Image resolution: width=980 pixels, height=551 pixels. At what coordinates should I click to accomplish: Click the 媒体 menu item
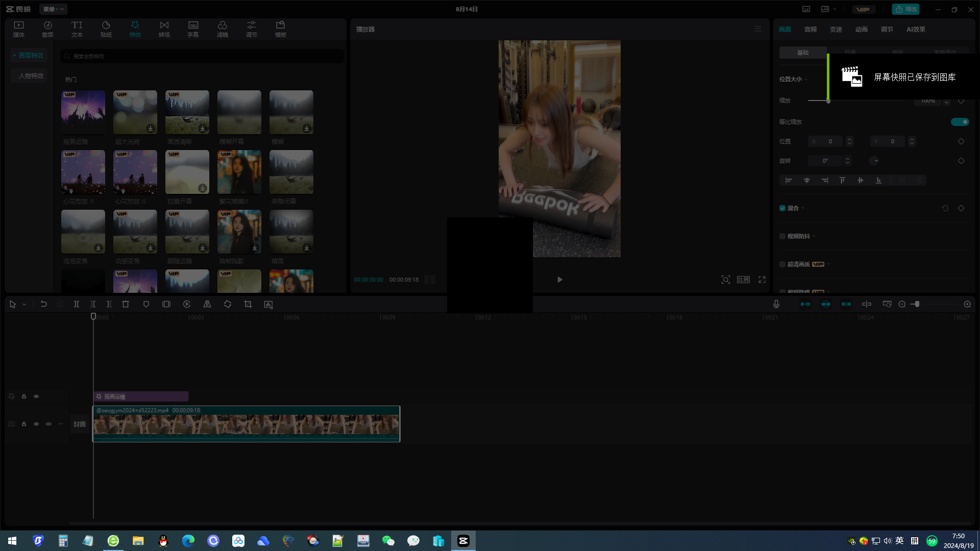[x=18, y=29]
